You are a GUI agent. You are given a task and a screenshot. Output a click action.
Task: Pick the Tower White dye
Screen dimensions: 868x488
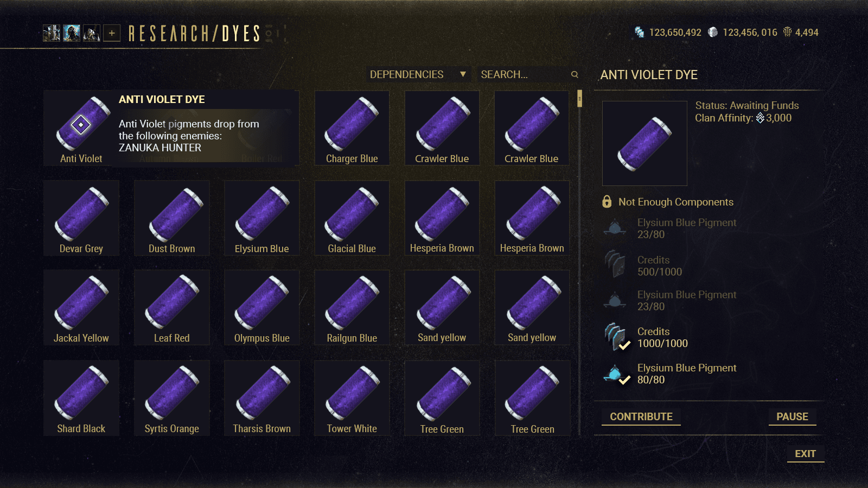pyautogui.click(x=352, y=398)
